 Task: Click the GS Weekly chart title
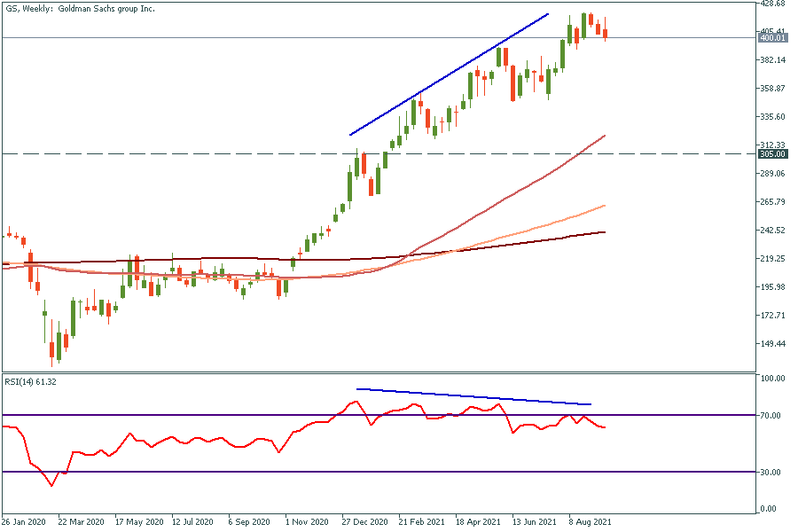point(80,8)
